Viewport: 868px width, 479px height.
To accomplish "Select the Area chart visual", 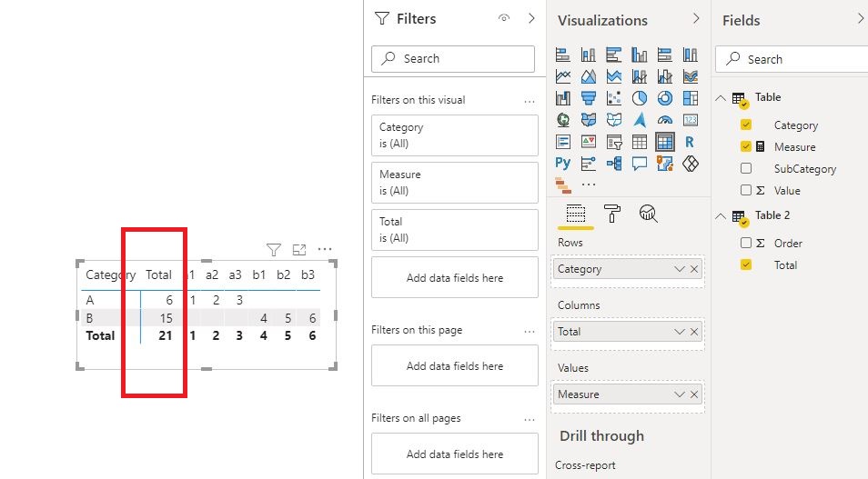I will [589, 76].
